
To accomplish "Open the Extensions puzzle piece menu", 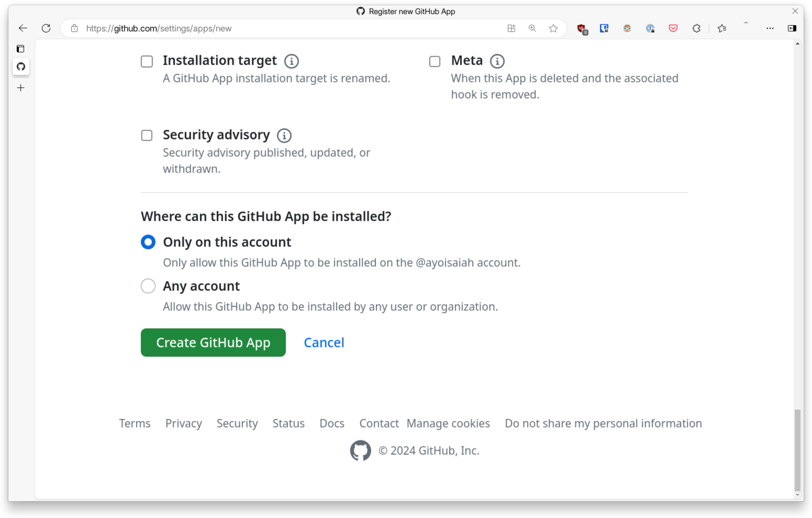I will click(x=696, y=28).
